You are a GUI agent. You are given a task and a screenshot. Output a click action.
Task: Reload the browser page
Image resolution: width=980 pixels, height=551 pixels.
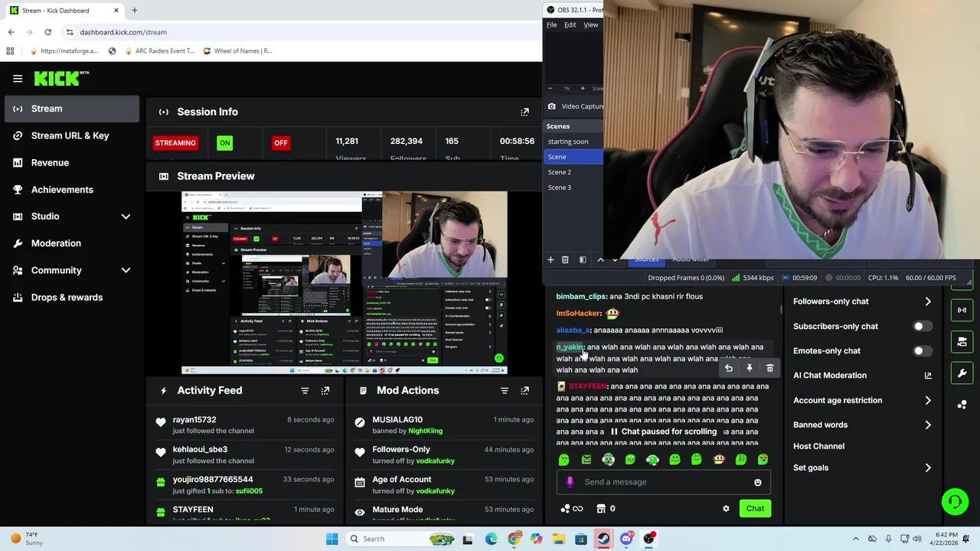[47, 32]
